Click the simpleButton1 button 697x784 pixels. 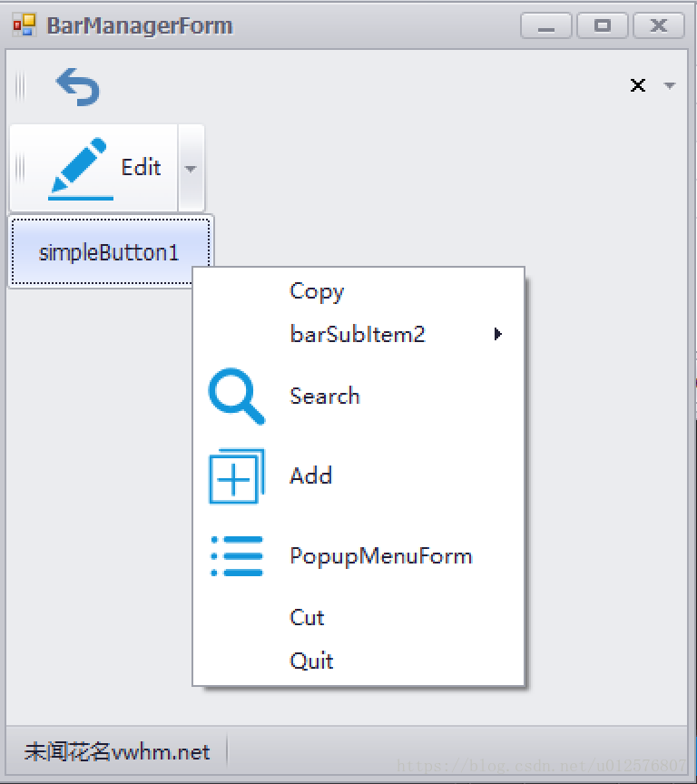(x=111, y=251)
